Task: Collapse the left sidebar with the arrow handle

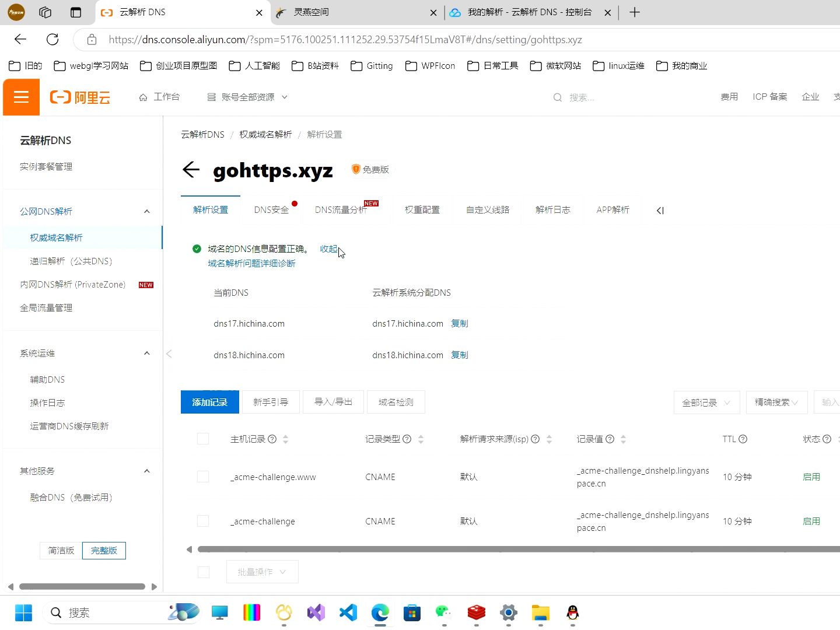Action: 169,353
